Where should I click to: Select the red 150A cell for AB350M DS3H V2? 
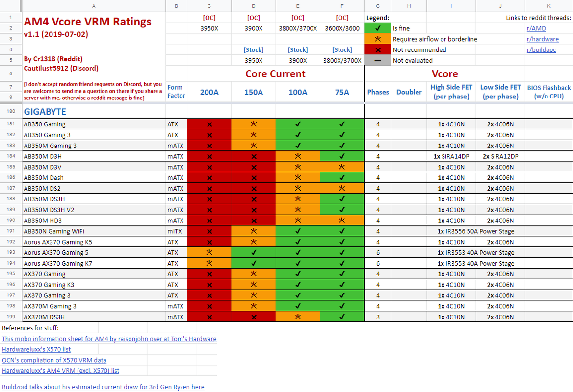coord(254,210)
